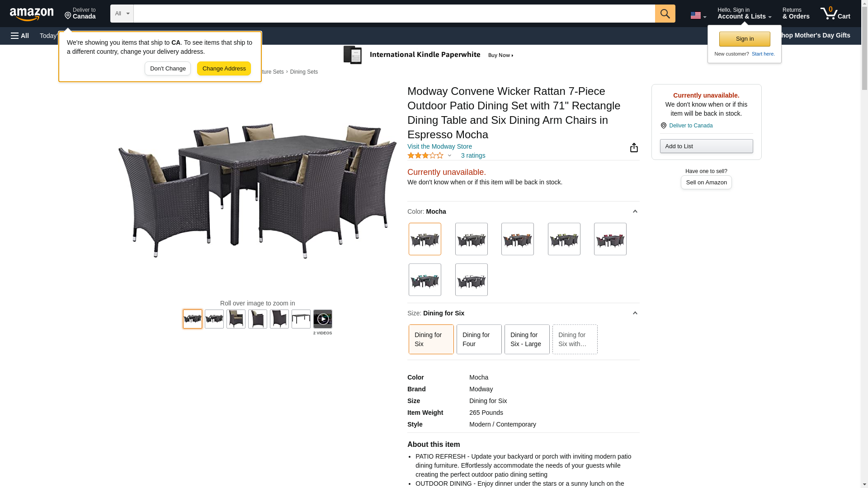This screenshot has width=868, height=488.
Task: Open the shopping cart icon
Action: coord(835,14)
